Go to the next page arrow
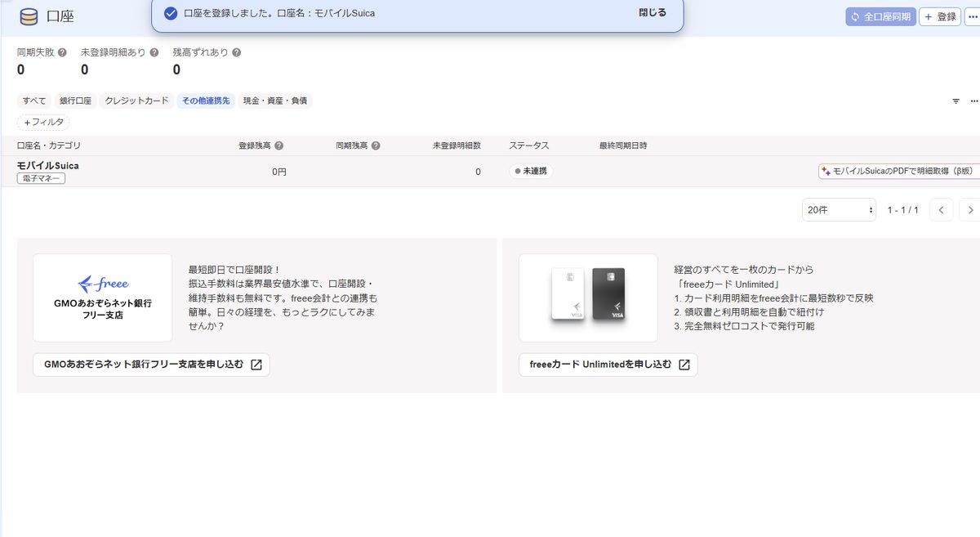 (969, 210)
